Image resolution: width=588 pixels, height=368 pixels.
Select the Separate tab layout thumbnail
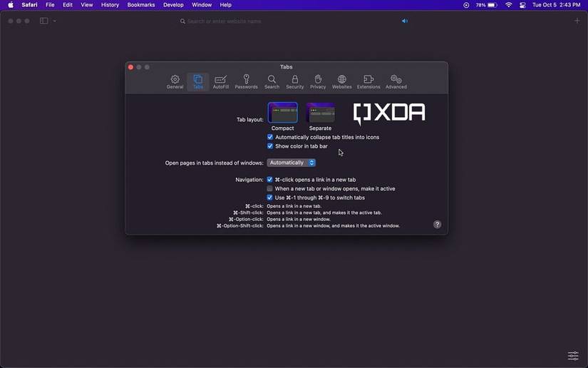point(320,113)
